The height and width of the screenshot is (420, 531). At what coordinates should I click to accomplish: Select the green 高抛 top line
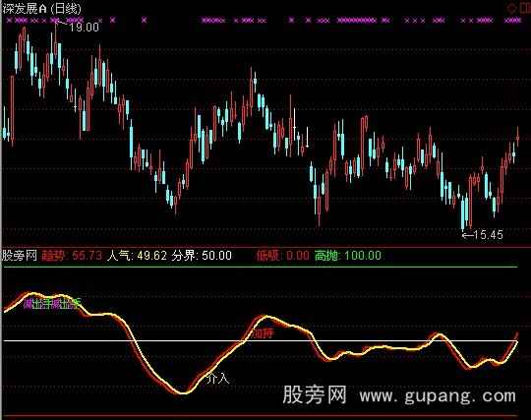tap(261, 268)
